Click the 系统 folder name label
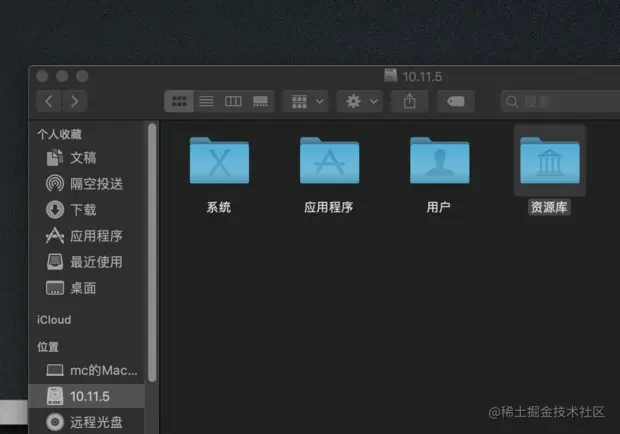The image size is (620, 434). (x=219, y=207)
